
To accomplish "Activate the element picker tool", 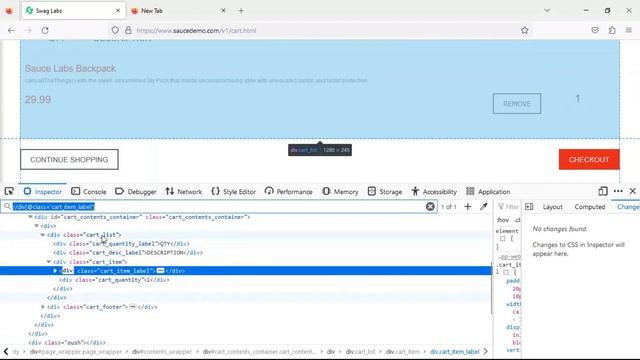I will pyautogui.click(x=9, y=191).
